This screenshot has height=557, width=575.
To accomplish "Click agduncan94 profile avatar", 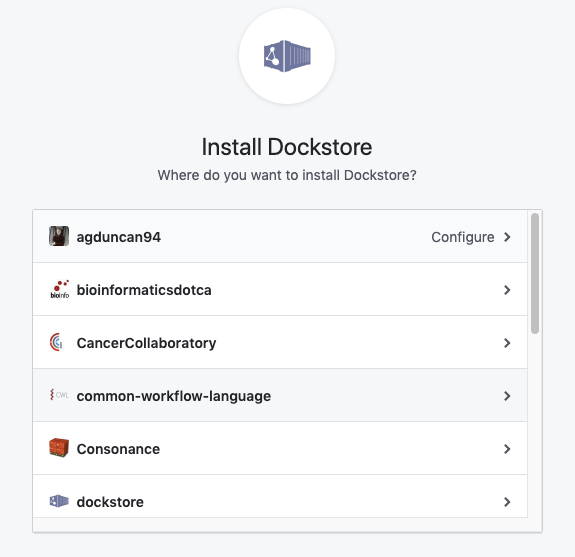I will (x=59, y=236).
